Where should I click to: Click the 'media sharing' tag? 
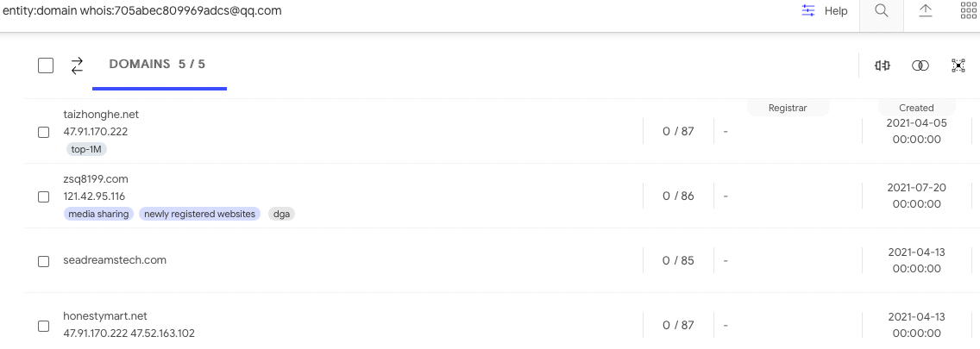coord(98,214)
